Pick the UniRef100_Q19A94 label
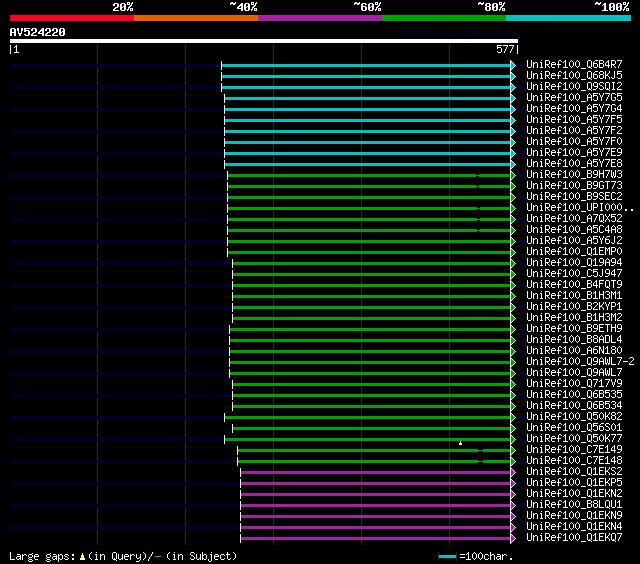The height and width of the screenshot is (564, 640). click(574, 263)
